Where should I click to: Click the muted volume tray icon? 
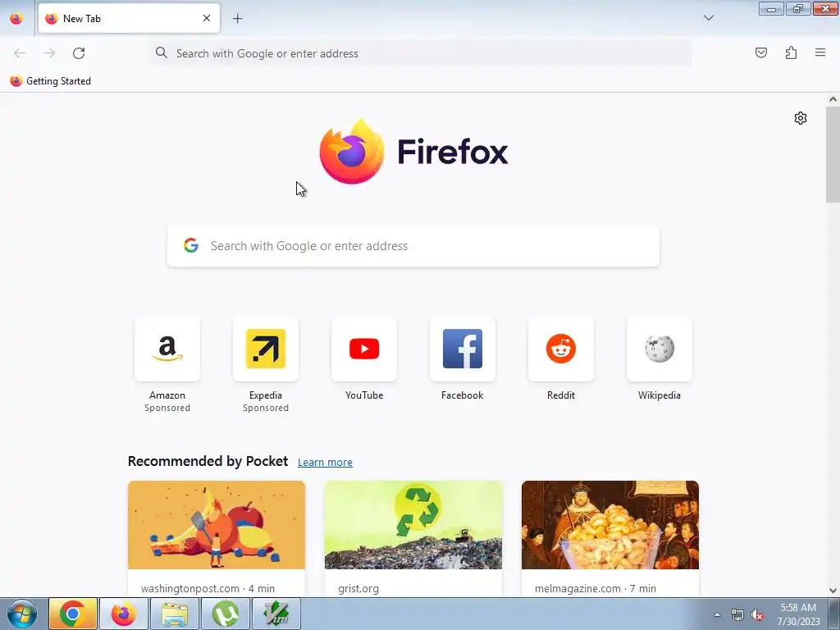[757, 615]
